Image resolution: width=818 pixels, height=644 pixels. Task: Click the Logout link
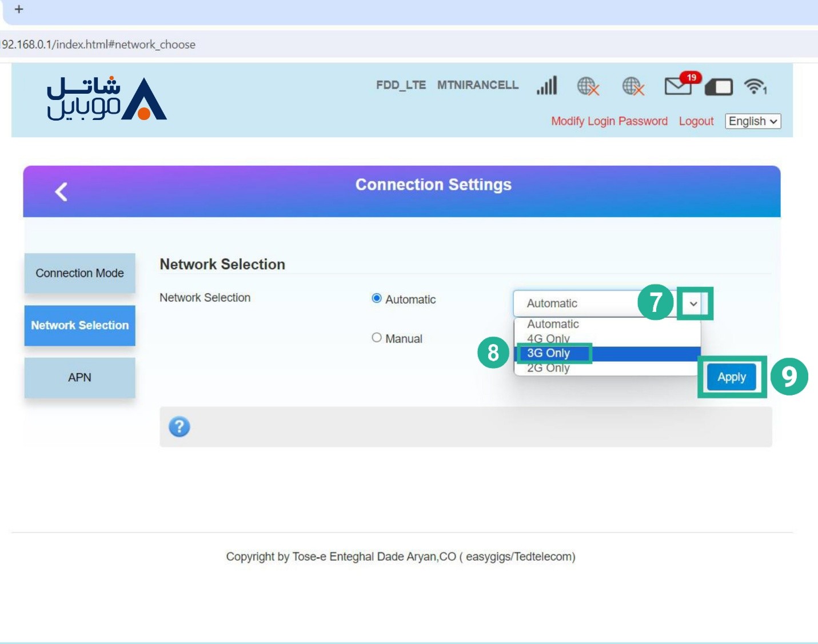[696, 121]
